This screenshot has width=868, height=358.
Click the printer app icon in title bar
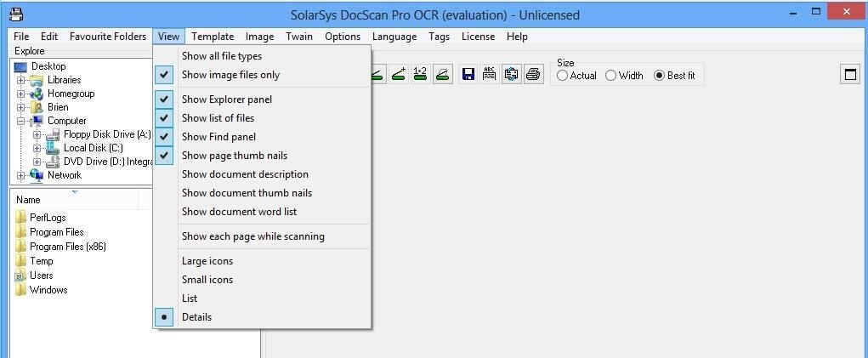point(16,14)
